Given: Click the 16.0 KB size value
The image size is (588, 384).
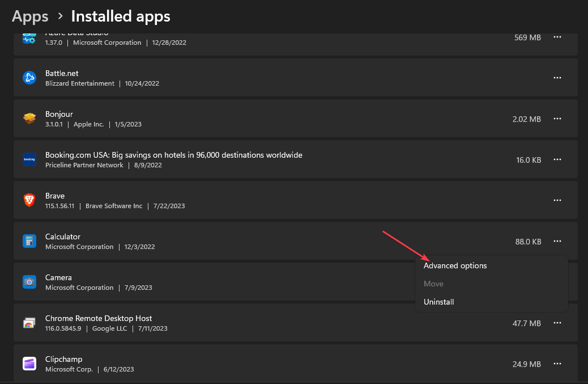Looking at the screenshot, I should 529,161.
